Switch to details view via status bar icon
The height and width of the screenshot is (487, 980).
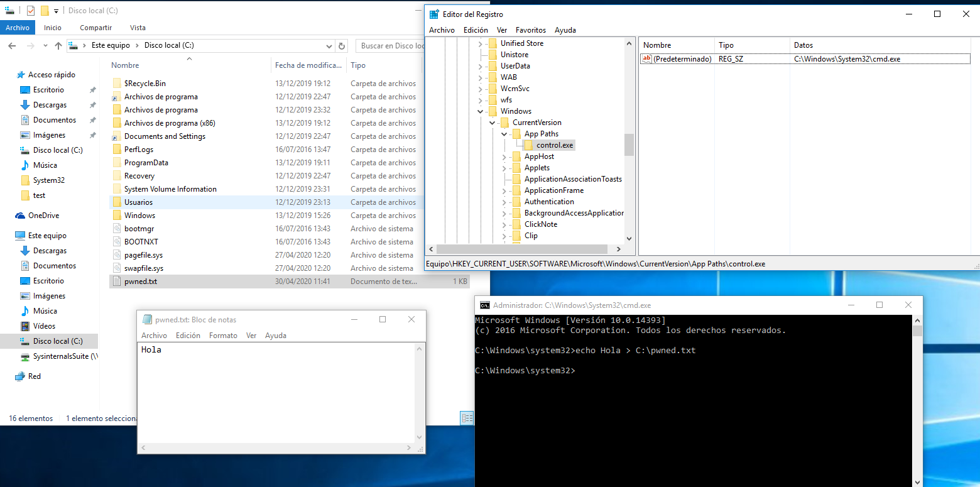[x=467, y=418]
